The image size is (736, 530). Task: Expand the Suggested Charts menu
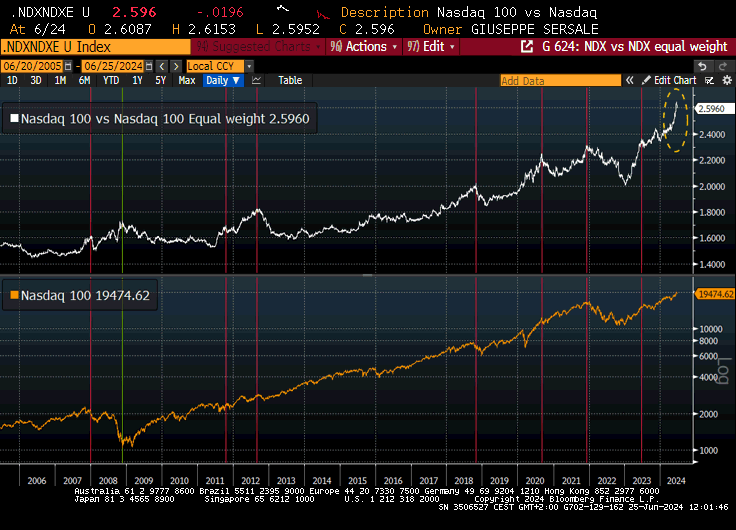pos(258,46)
